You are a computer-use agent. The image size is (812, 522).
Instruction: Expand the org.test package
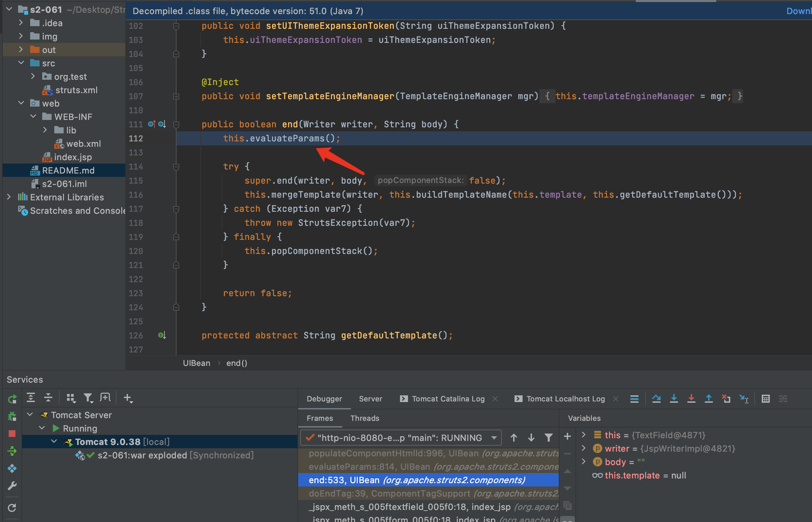pos(33,76)
